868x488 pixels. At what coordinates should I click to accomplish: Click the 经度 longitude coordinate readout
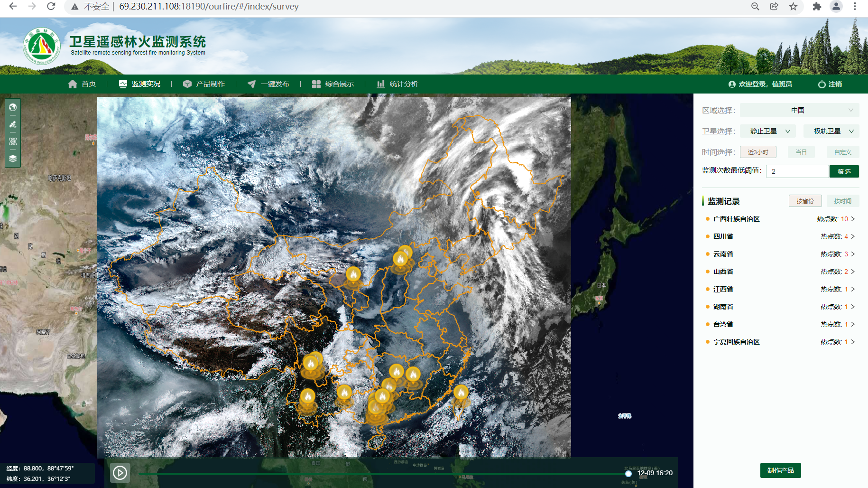(40, 468)
